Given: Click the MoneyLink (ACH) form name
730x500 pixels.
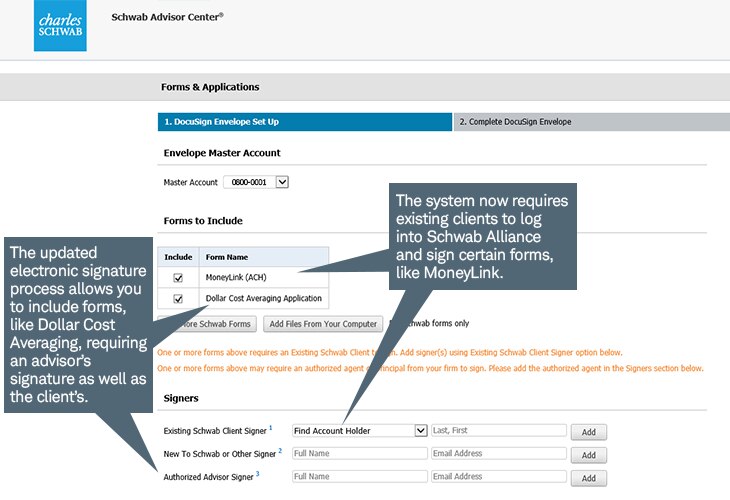Looking at the screenshot, I should point(236,277).
